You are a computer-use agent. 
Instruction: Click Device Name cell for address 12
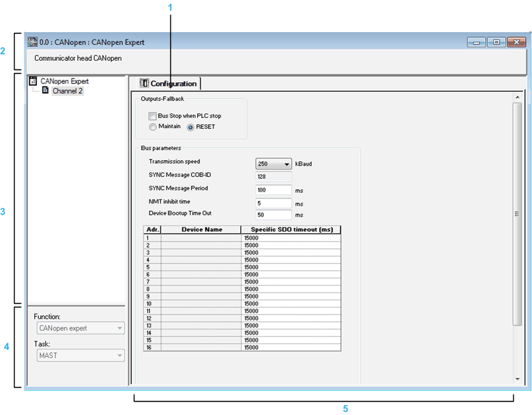pos(201,318)
